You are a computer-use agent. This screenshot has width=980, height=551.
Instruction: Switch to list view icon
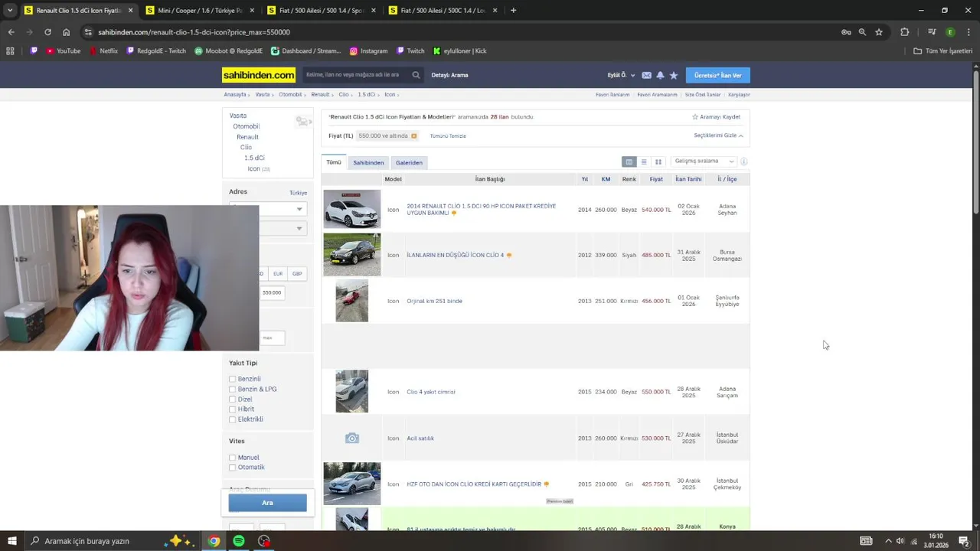point(644,161)
